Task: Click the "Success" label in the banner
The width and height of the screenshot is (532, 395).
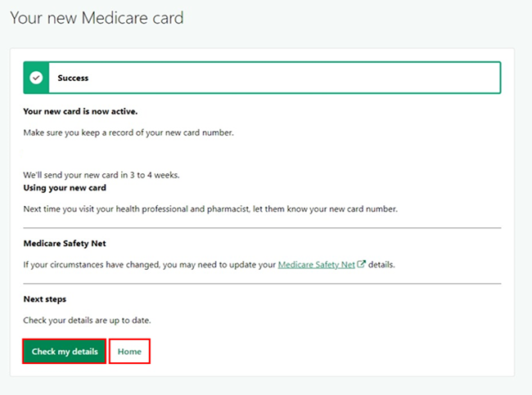Action: [73, 79]
